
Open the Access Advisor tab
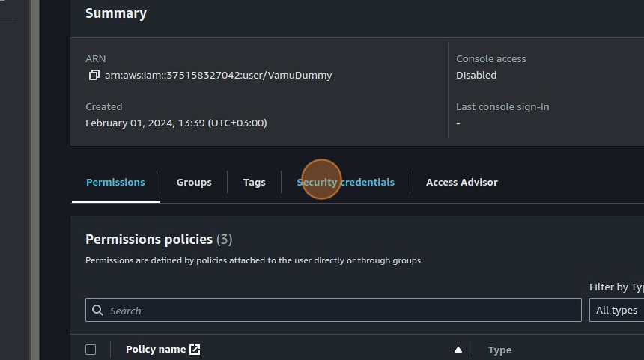(461, 182)
